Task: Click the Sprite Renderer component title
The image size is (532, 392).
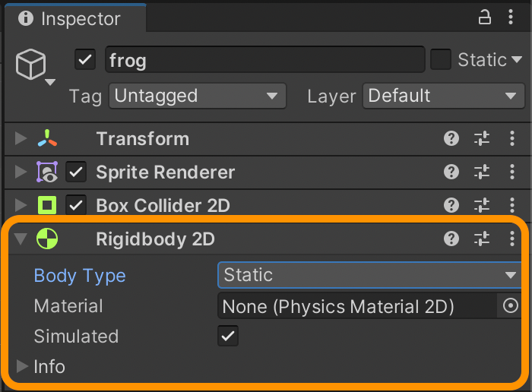Action: coord(165,172)
